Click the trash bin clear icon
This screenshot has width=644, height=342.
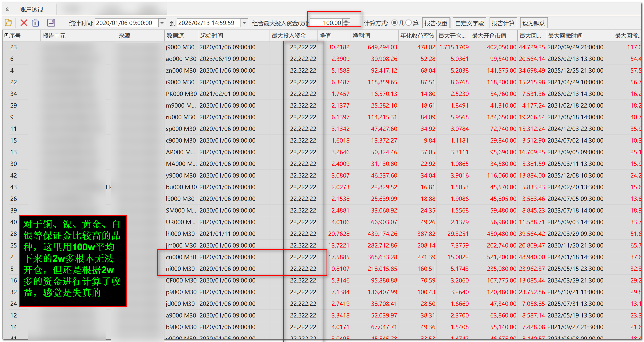36,23
